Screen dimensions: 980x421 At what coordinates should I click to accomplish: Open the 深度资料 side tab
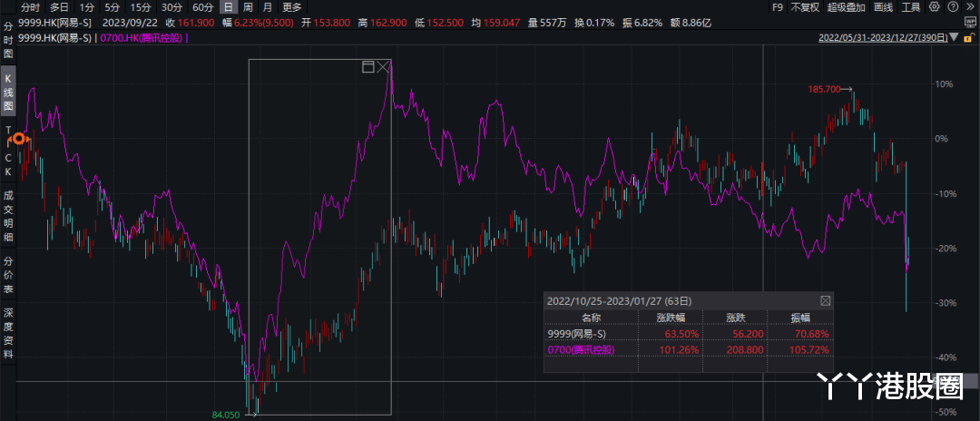click(8, 334)
